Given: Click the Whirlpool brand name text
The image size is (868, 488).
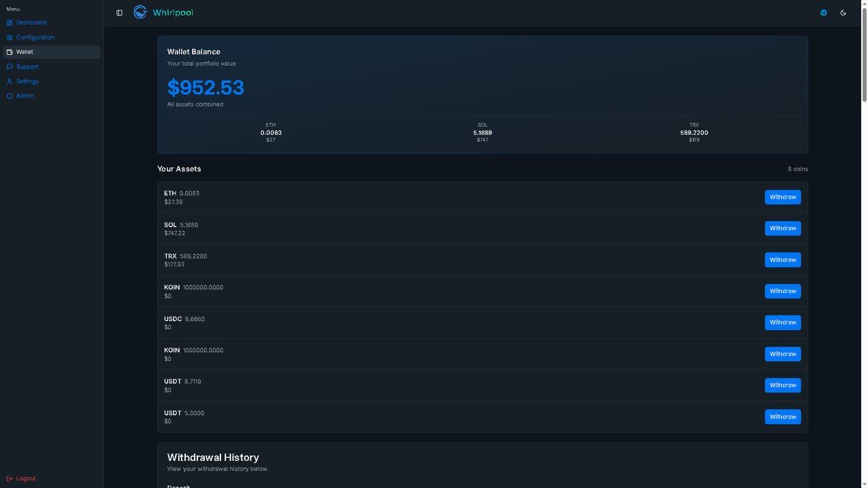Looking at the screenshot, I should tap(173, 13).
